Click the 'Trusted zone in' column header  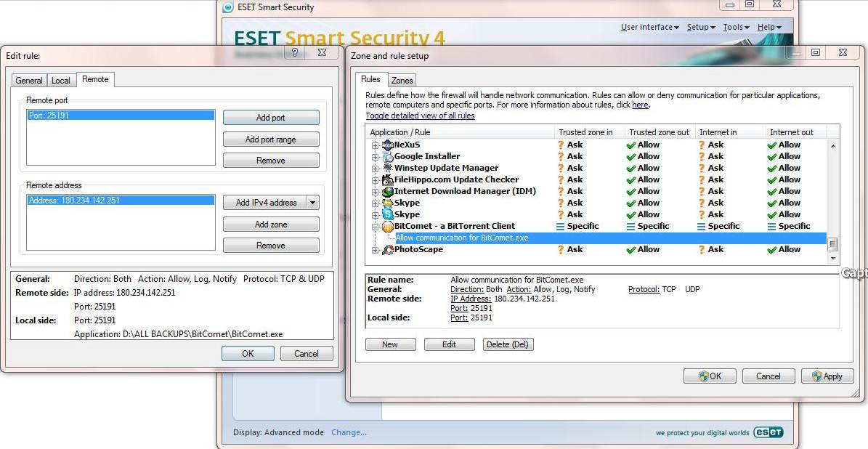[x=590, y=132]
